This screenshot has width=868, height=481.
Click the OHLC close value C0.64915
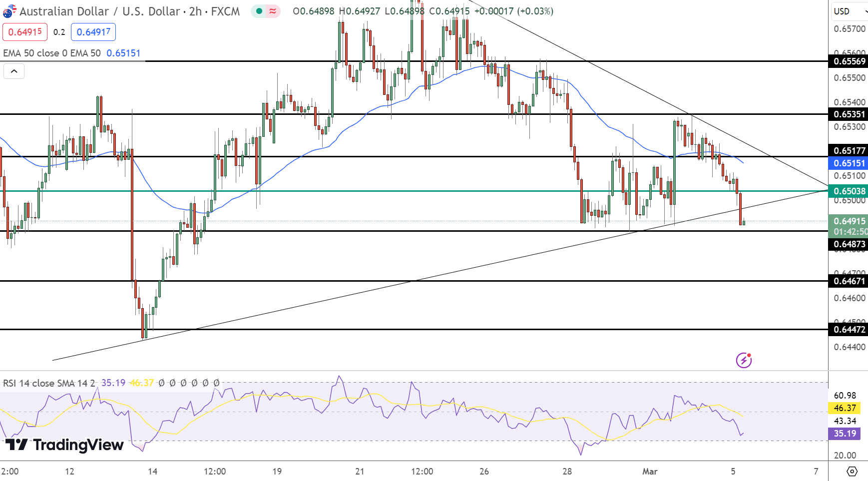tap(449, 11)
